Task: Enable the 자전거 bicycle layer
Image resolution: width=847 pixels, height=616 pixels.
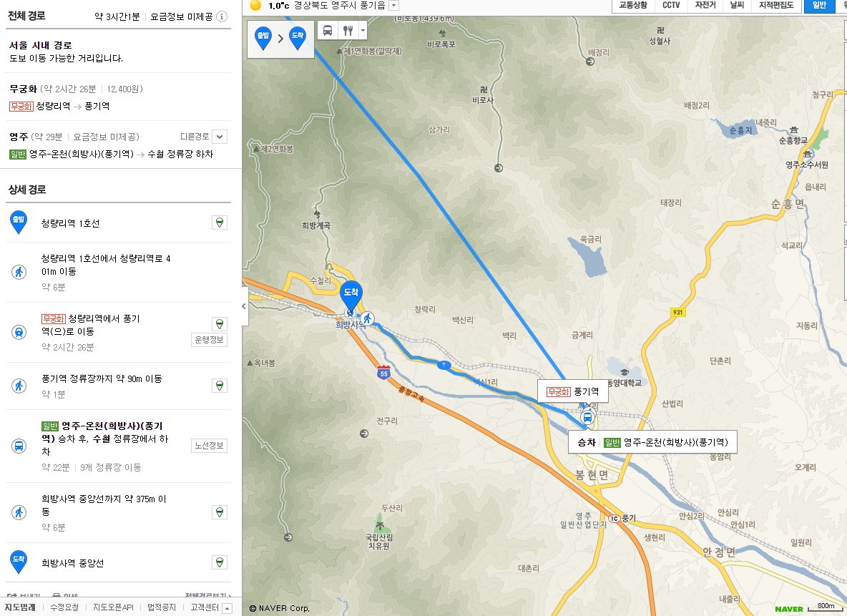Action: [705, 6]
